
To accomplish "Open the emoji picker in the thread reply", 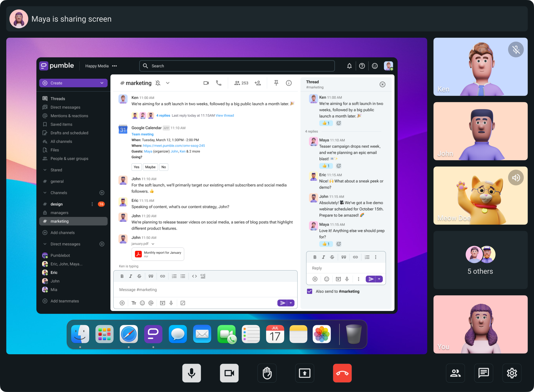I will click(327, 279).
